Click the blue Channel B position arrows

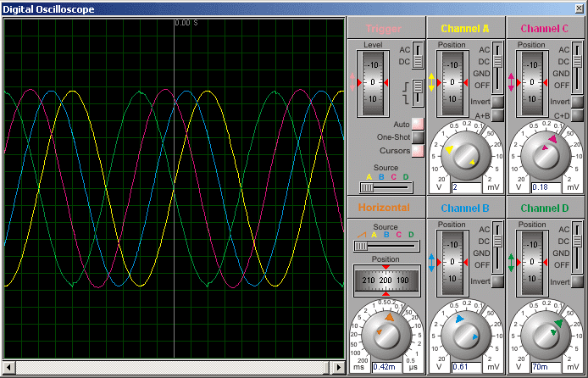point(431,263)
